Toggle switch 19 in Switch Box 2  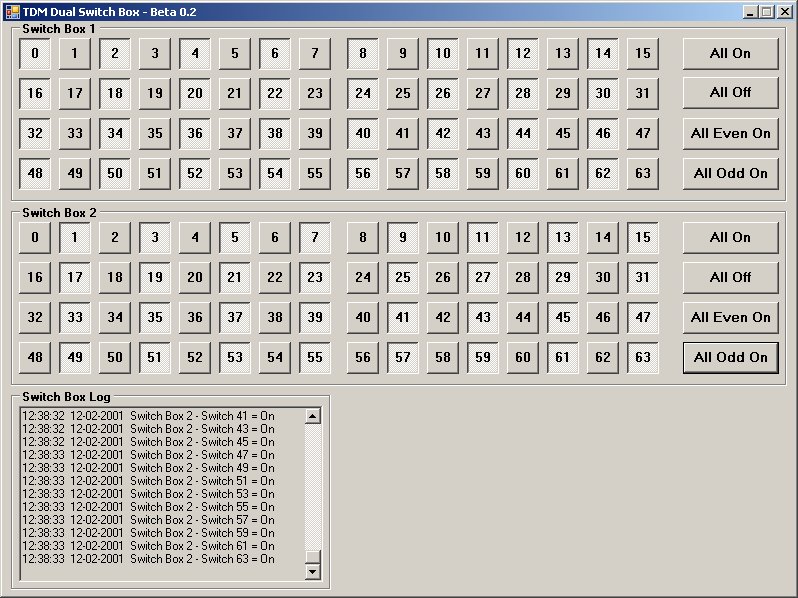click(x=155, y=277)
